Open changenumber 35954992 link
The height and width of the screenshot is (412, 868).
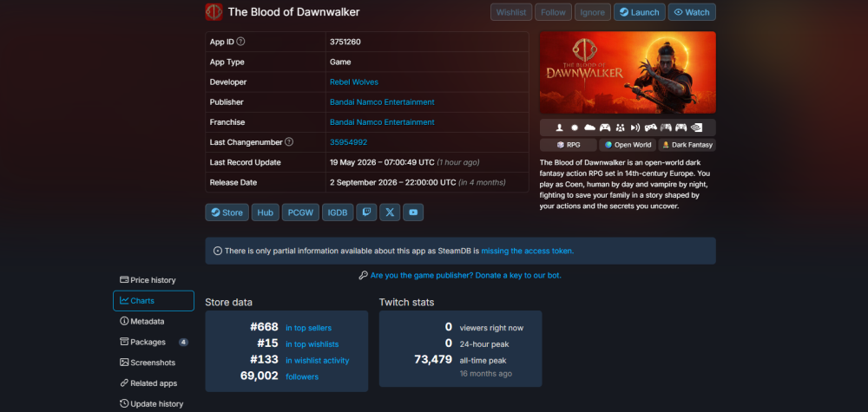[x=349, y=142]
